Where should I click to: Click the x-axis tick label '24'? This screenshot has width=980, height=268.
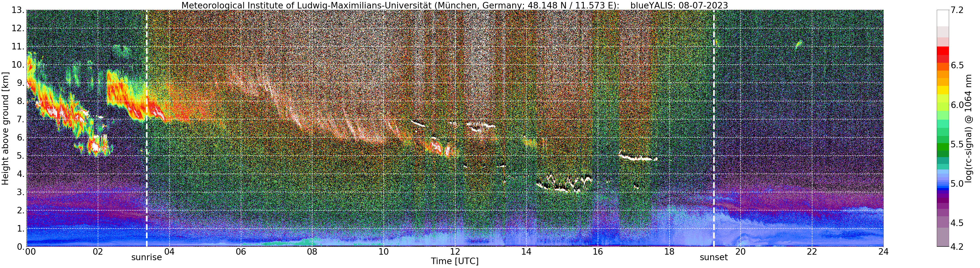click(883, 252)
